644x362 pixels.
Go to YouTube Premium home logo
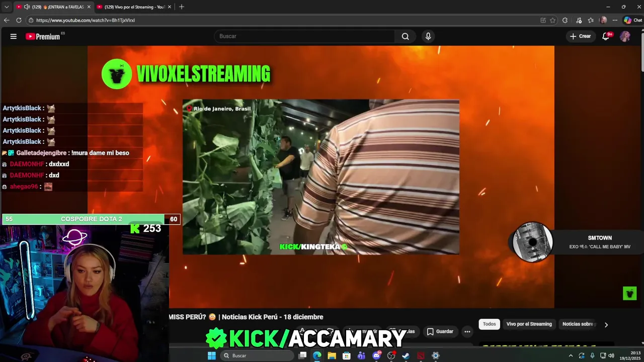pyautogui.click(x=43, y=36)
